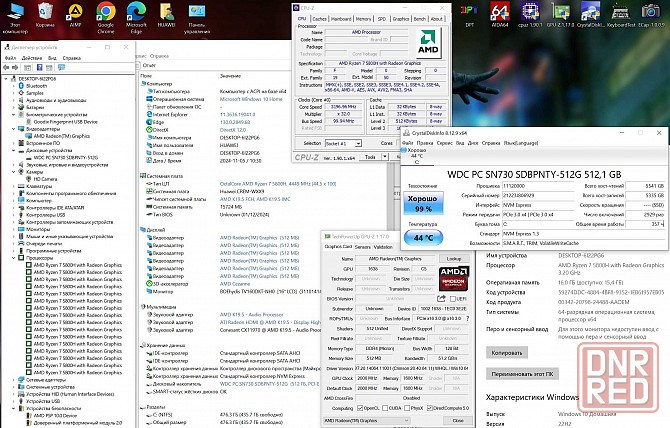The height and width of the screenshot is (428, 670).
Task: Launch the KeyboardTest desktop shortcut
Action: [x=621, y=15]
